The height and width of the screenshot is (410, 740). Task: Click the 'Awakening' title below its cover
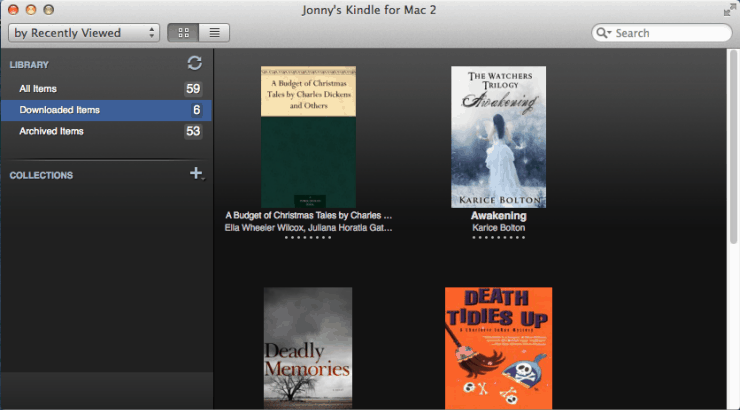[498, 216]
